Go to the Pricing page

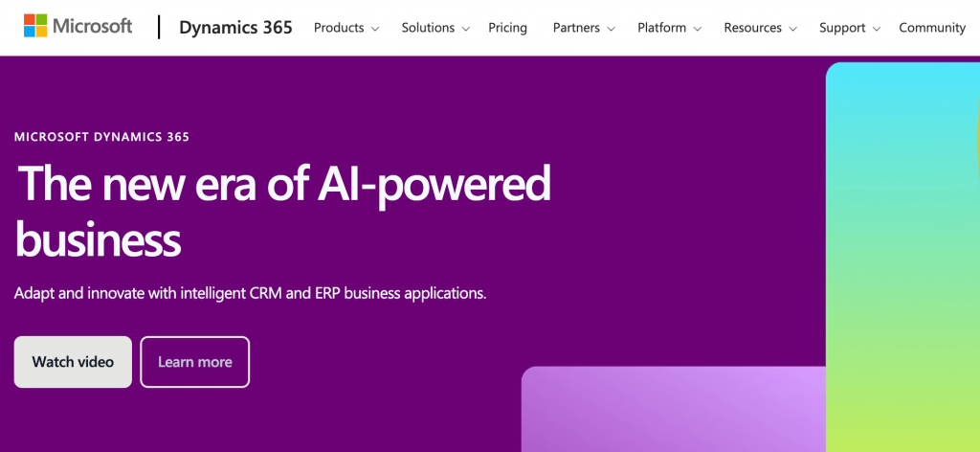click(507, 28)
